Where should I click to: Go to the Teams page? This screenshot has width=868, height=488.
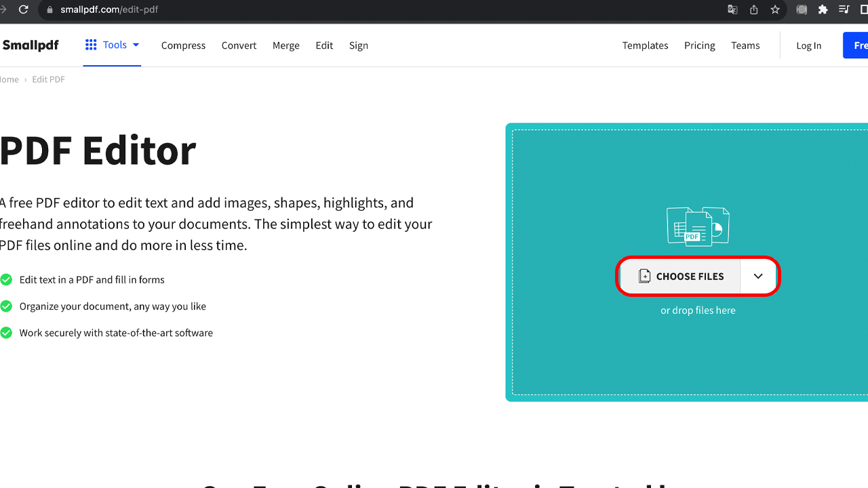click(x=745, y=45)
